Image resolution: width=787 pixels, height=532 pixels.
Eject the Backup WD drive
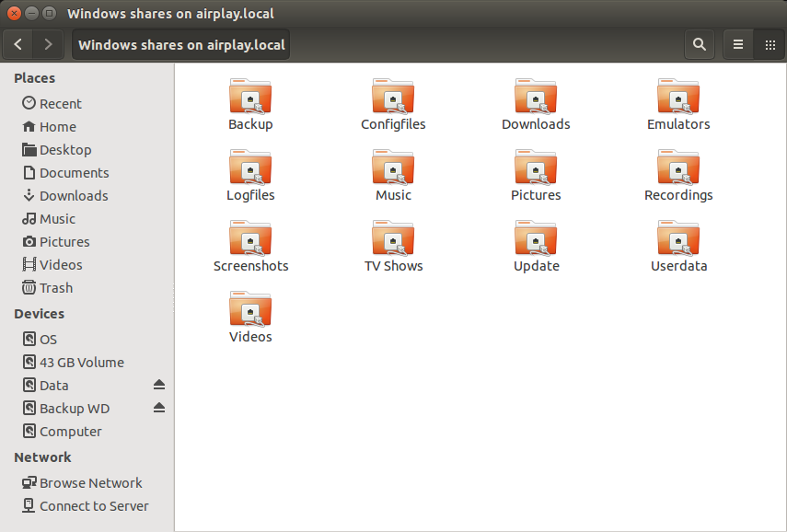pyautogui.click(x=159, y=408)
